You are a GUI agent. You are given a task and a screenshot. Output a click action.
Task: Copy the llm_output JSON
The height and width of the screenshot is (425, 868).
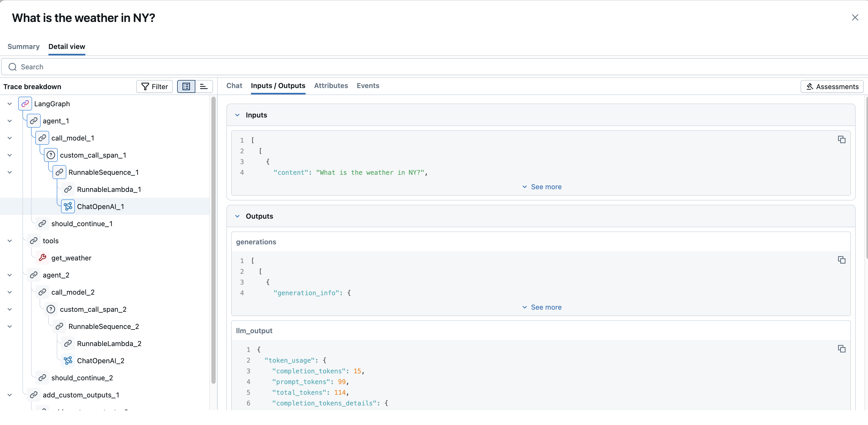[x=842, y=349]
